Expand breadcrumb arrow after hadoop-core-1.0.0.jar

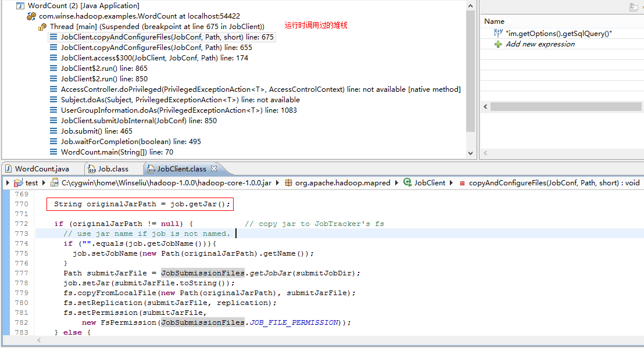coord(278,183)
